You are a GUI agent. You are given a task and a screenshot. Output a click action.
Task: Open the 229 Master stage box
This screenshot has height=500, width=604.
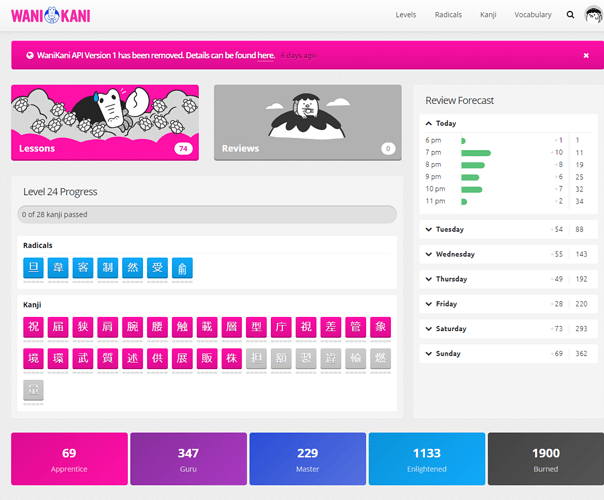tap(307, 459)
